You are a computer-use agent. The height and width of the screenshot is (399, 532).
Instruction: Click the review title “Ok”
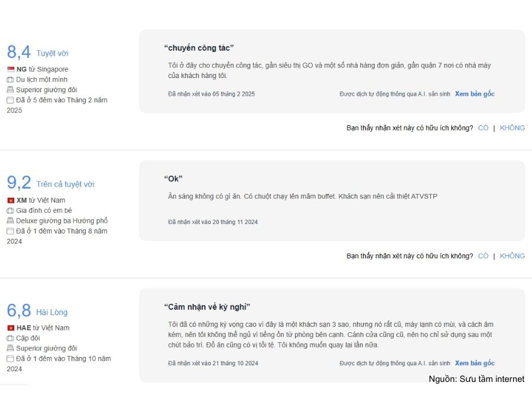(173, 179)
